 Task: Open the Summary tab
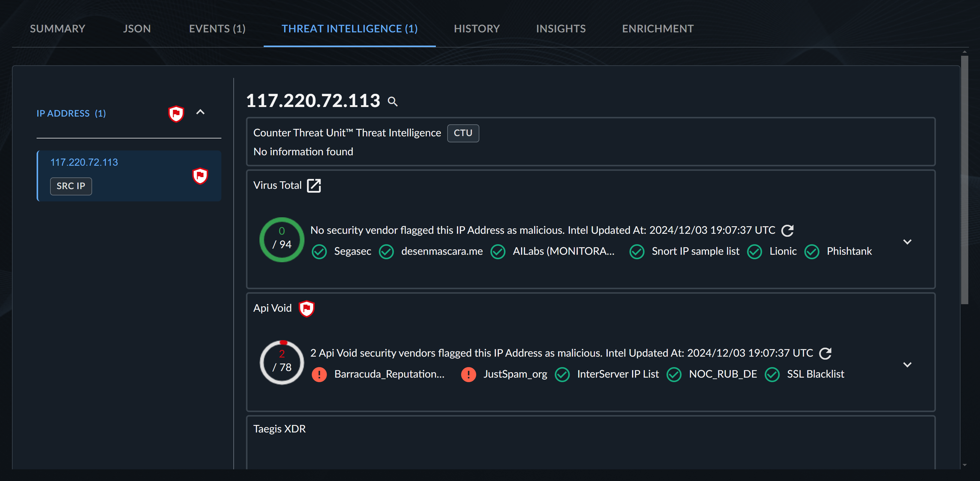(58, 28)
